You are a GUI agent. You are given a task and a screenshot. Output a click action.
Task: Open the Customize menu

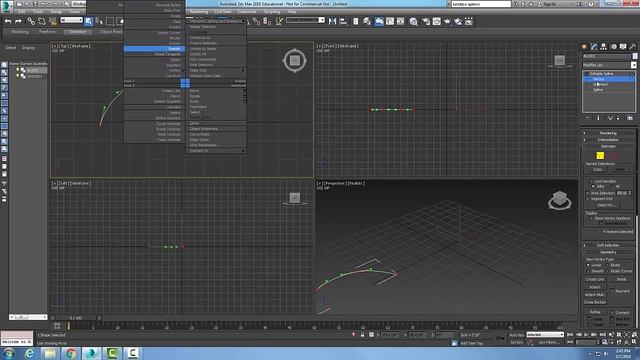pyautogui.click(x=247, y=12)
